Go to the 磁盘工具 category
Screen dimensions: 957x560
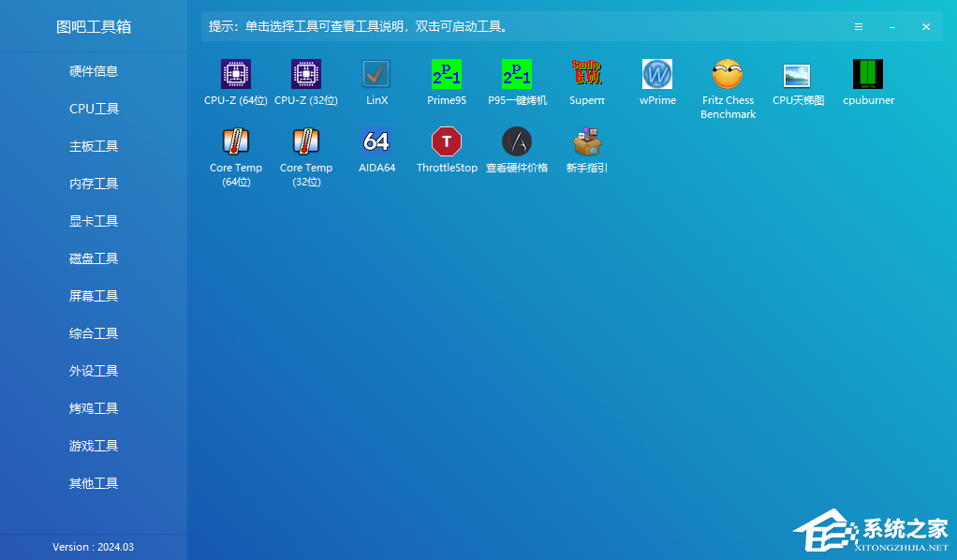94,258
